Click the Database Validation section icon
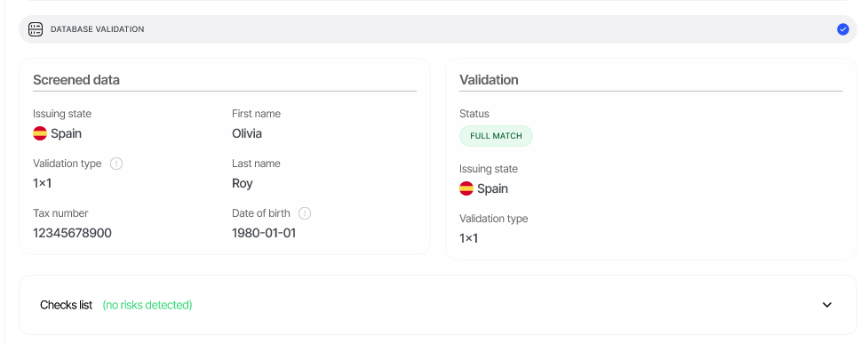The image size is (868, 344). [36, 29]
